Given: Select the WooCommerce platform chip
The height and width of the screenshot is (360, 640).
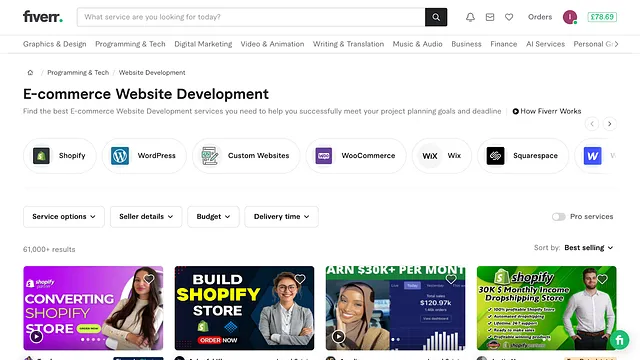Looking at the screenshot, I should point(356,156).
